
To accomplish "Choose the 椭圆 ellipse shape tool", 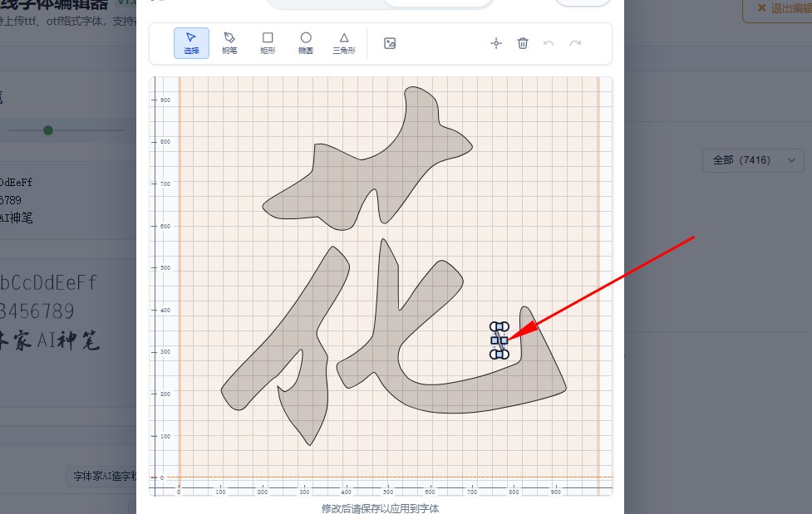I will (x=306, y=43).
